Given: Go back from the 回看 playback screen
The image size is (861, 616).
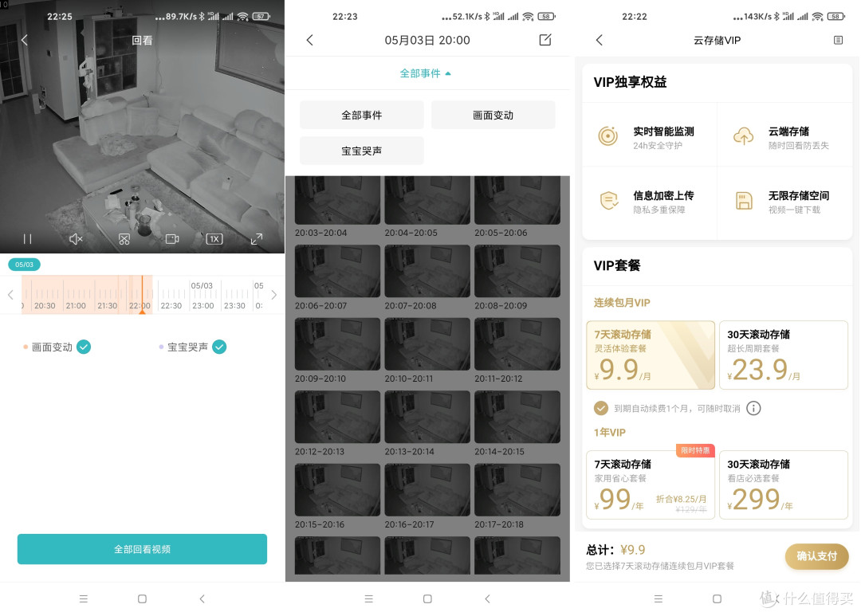Looking at the screenshot, I should point(24,40).
